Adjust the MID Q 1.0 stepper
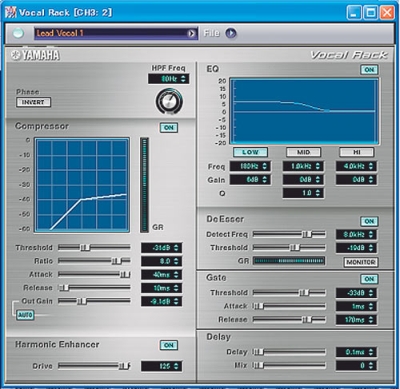This screenshot has height=389, width=400. coord(318,193)
